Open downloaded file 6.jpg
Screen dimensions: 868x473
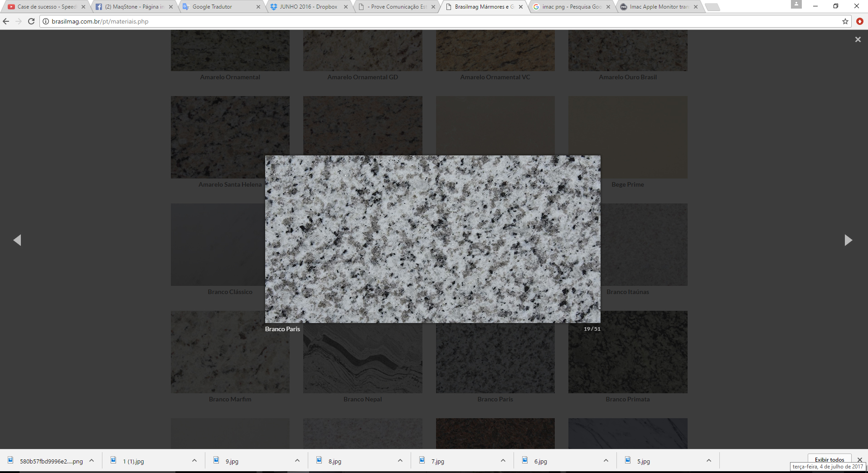540,461
